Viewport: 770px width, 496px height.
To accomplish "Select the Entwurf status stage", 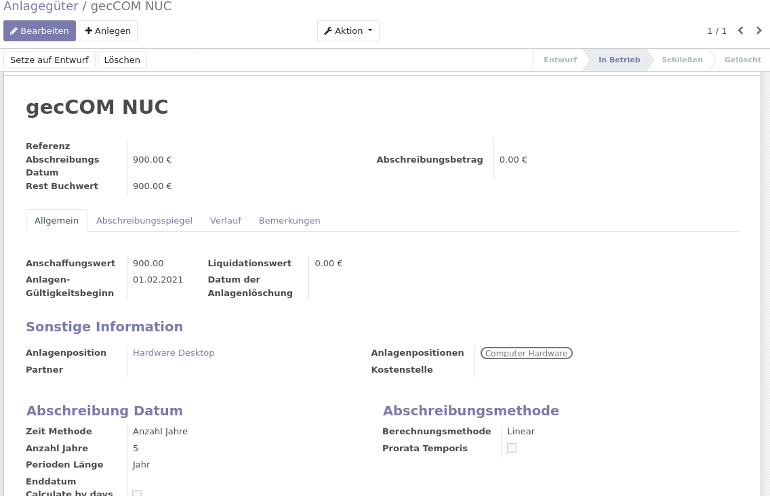I will [x=560, y=60].
